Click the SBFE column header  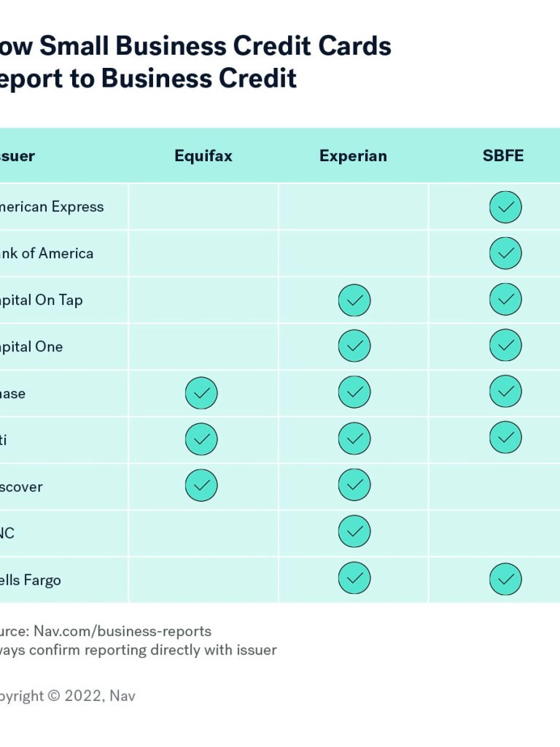pyautogui.click(x=503, y=156)
